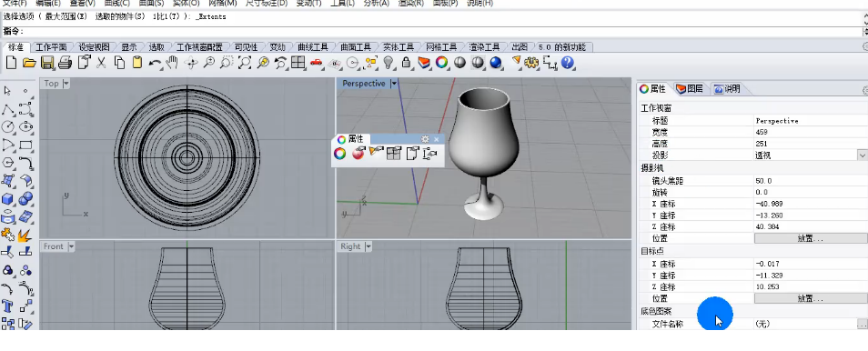The height and width of the screenshot is (351, 868).
Task: Click the blue question mark Help icon
Action: click(567, 63)
